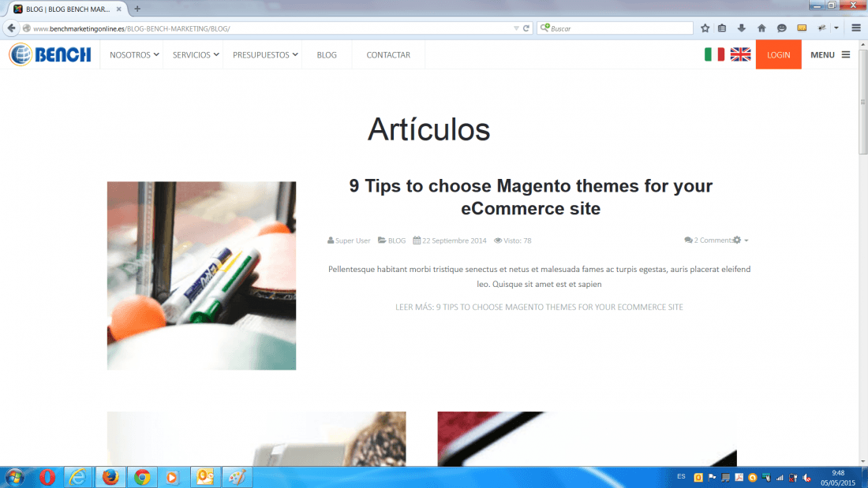Expand the Firebug dropdown arrow
Viewport: 868px width, 488px height.
pyautogui.click(x=836, y=28)
